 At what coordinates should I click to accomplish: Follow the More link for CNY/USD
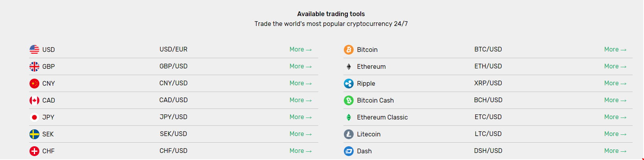(x=301, y=83)
